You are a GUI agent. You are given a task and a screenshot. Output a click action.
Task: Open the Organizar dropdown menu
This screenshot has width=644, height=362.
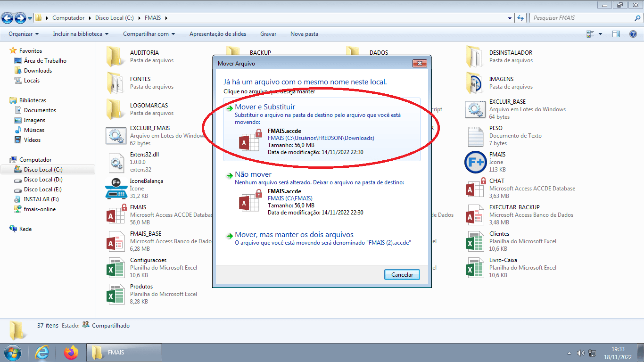pos(24,34)
